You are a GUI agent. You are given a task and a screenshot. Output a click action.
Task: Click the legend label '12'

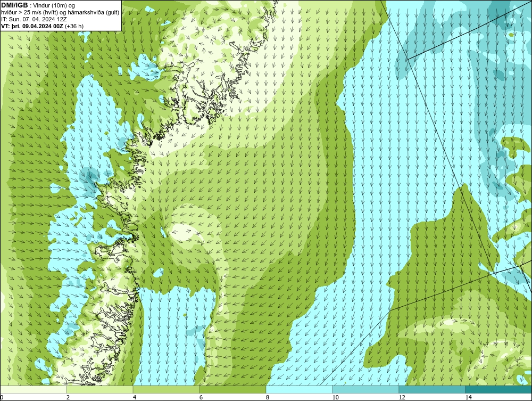tap(402, 397)
